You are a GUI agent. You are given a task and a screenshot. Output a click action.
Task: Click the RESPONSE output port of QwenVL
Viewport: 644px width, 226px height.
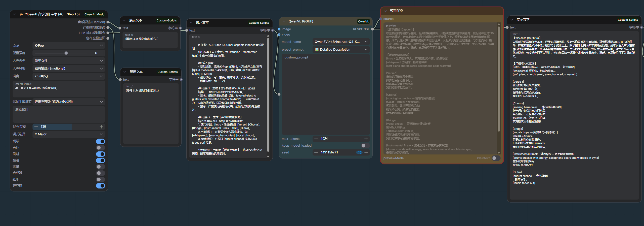coord(372,29)
